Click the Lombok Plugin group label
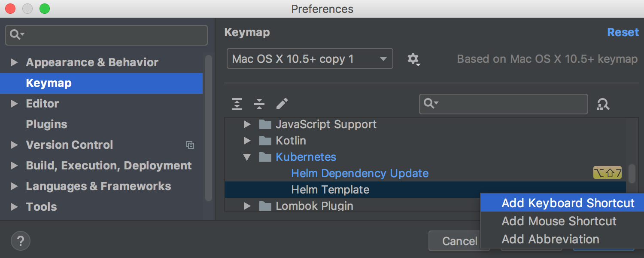Image resolution: width=644 pixels, height=258 pixels. tap(314, 206)
